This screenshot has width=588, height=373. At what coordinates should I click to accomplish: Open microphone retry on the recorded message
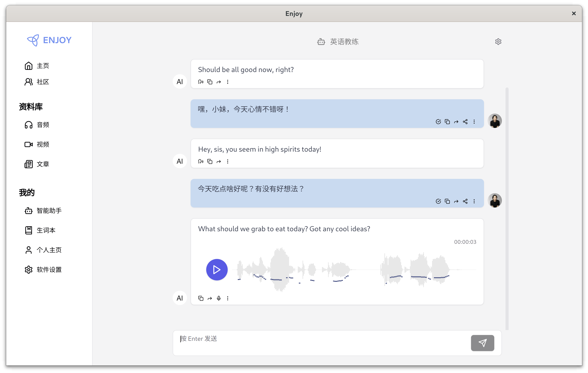coord(219,298)
